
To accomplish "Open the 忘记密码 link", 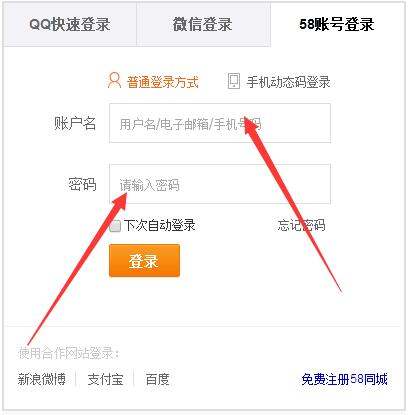I will point(301,225).
